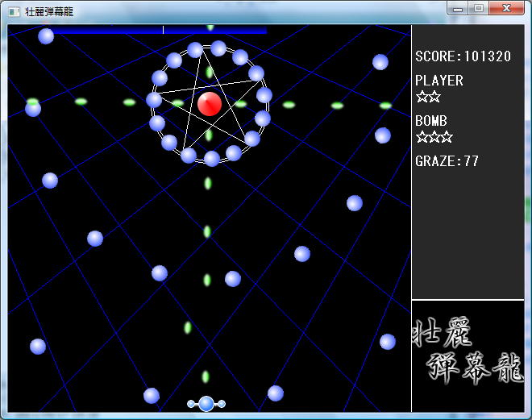The width and height of the screenshot is (532, 420).
Task: Click the first star under BOMB
Action: (422, 137)
